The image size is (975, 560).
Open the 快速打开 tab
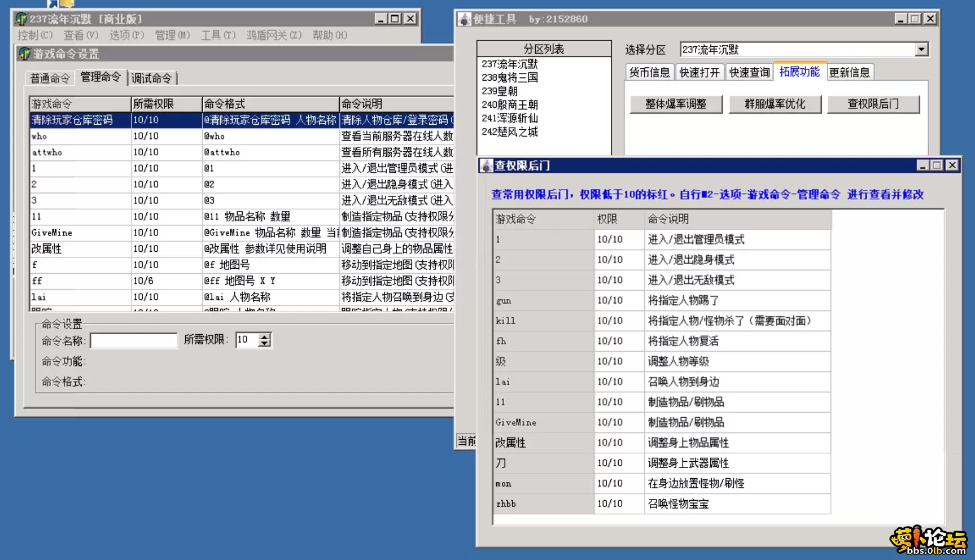point(699,72)
